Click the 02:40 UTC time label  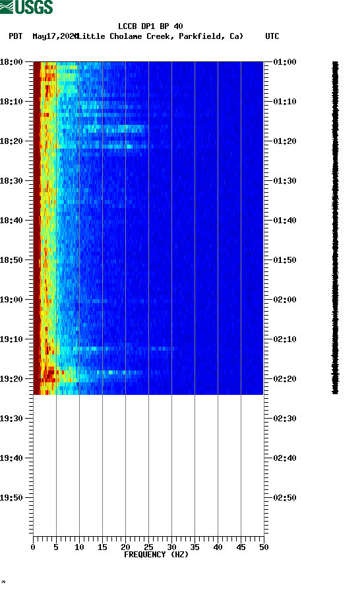tap(285, 458)
